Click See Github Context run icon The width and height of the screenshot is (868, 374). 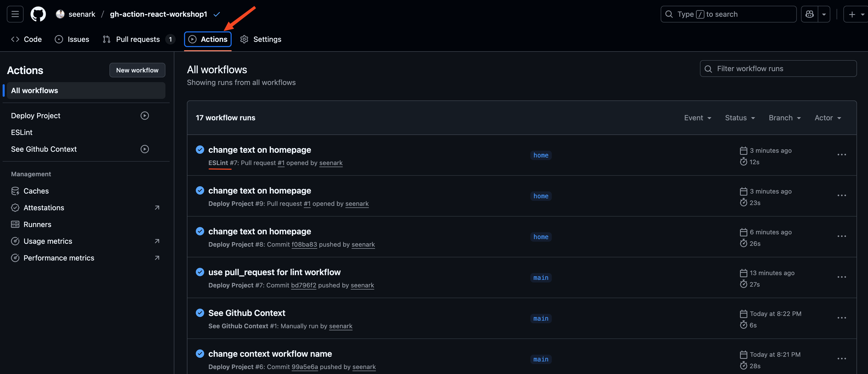click(x=144, y=149)
